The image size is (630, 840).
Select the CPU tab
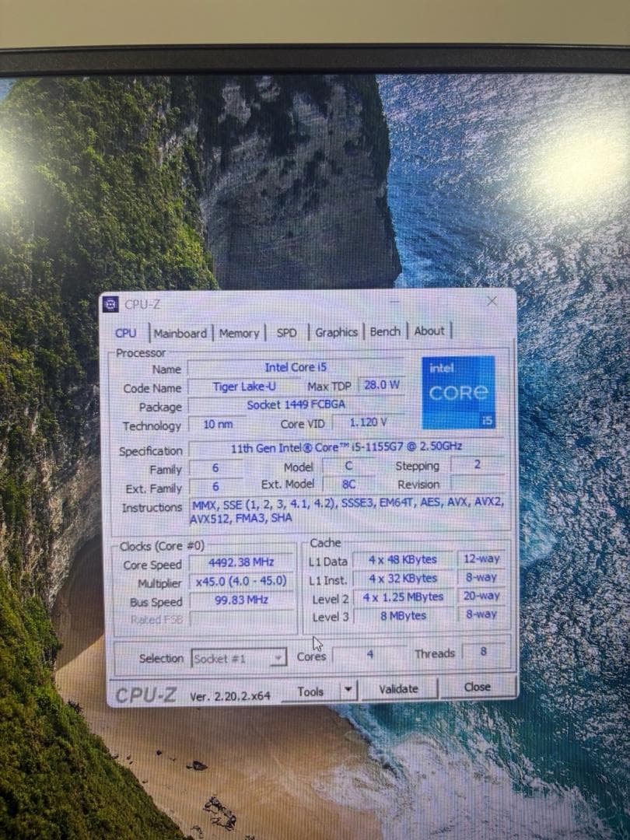click(126, 333)
